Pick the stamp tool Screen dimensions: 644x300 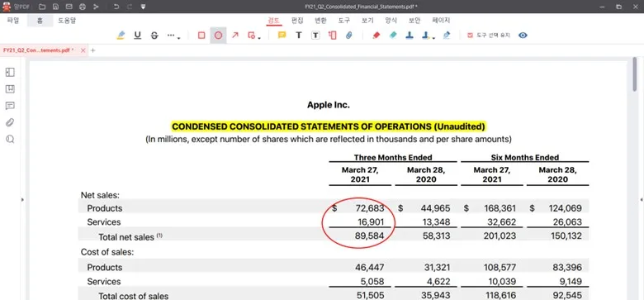tap(410, 36)
